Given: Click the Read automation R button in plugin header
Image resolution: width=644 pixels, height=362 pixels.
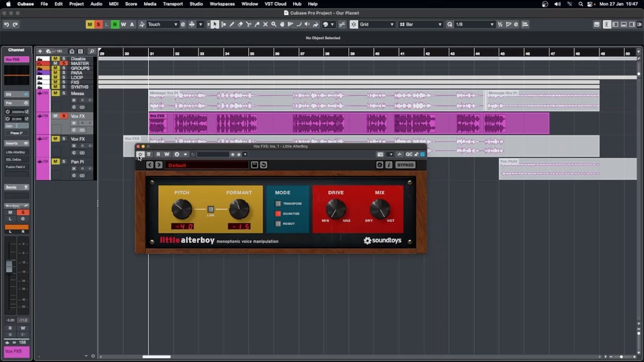Looking at the screenshot, I should [x=158, y=154].
